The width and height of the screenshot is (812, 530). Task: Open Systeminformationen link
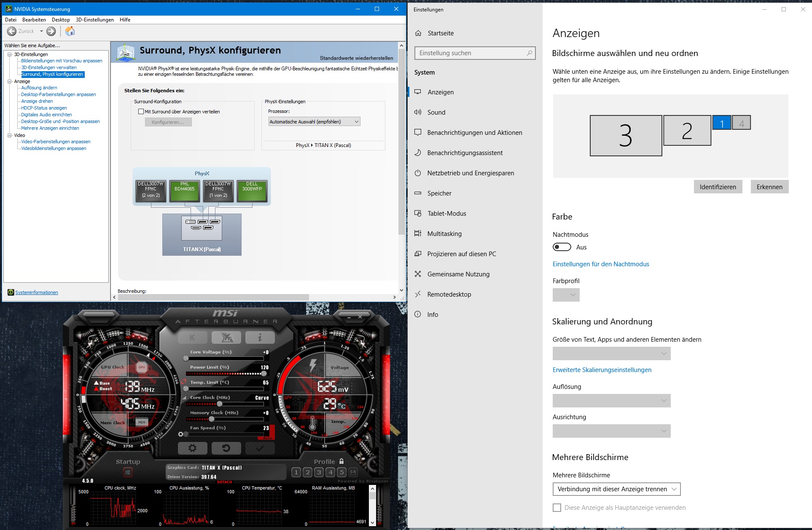(x=37, y=292)
